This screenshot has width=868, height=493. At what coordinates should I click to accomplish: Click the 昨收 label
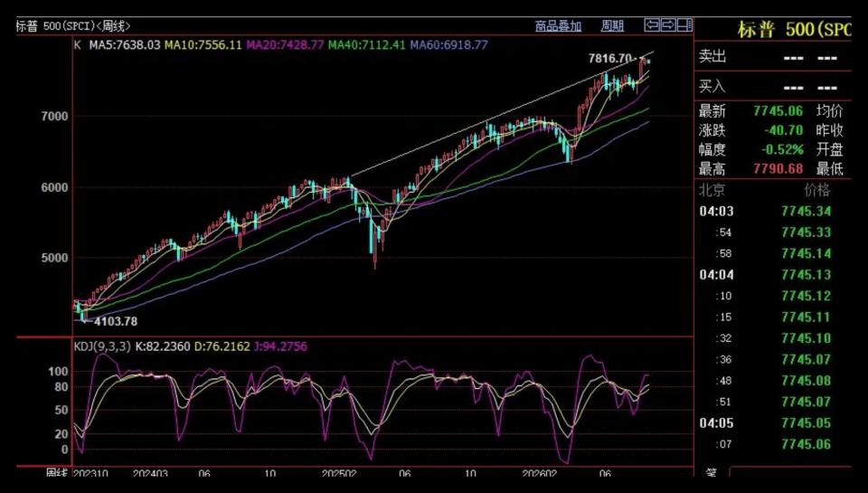point(829,130)
